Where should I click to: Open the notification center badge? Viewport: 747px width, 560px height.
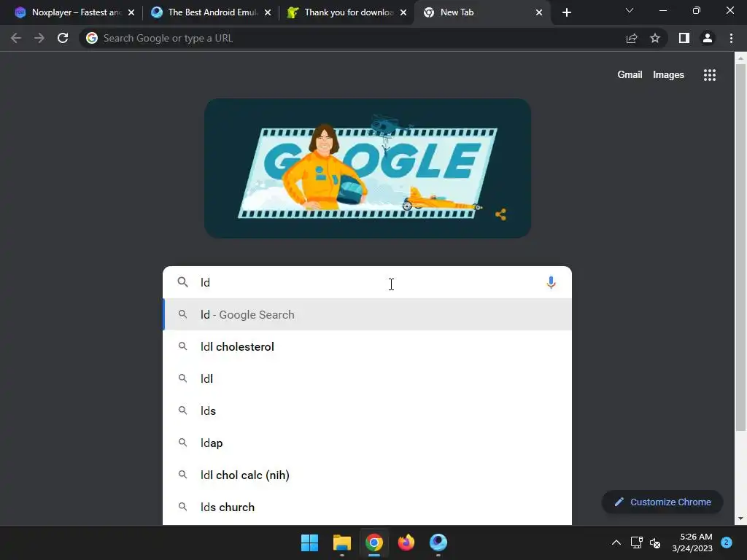[727, 542]
